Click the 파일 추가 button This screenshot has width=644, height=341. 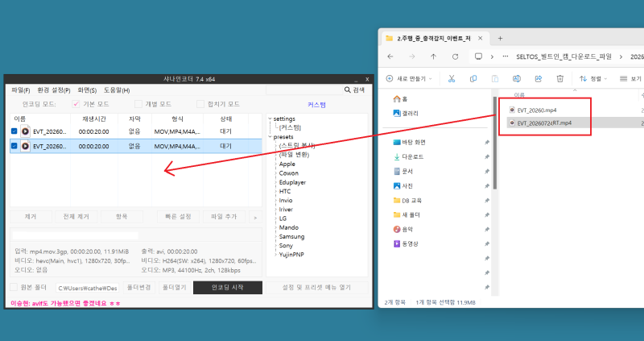(224, 216)
